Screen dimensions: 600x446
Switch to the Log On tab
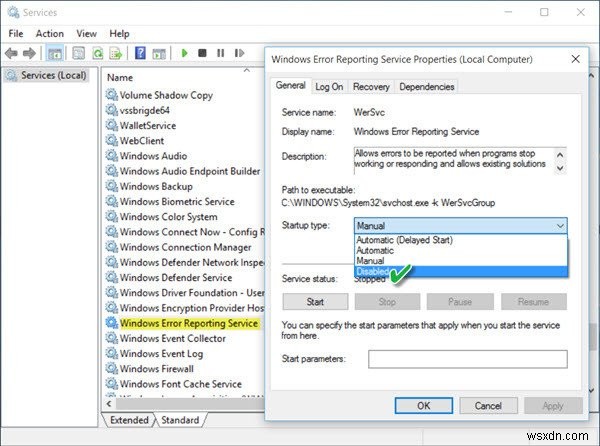[x=329, y=87]
